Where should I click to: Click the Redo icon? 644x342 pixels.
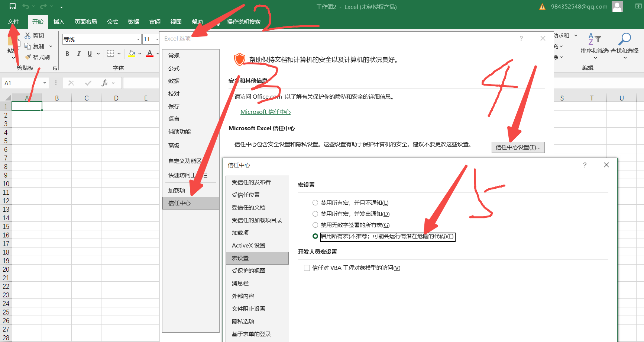point(43,6)
